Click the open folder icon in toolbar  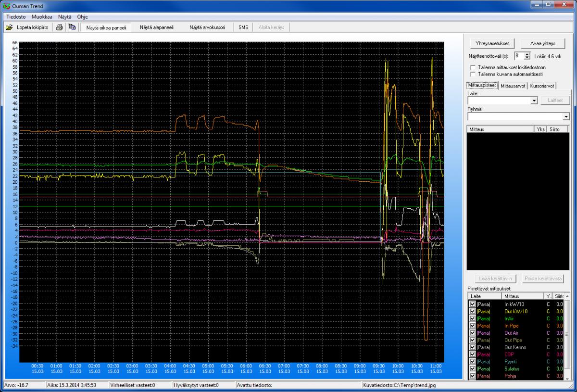(9, 27)
